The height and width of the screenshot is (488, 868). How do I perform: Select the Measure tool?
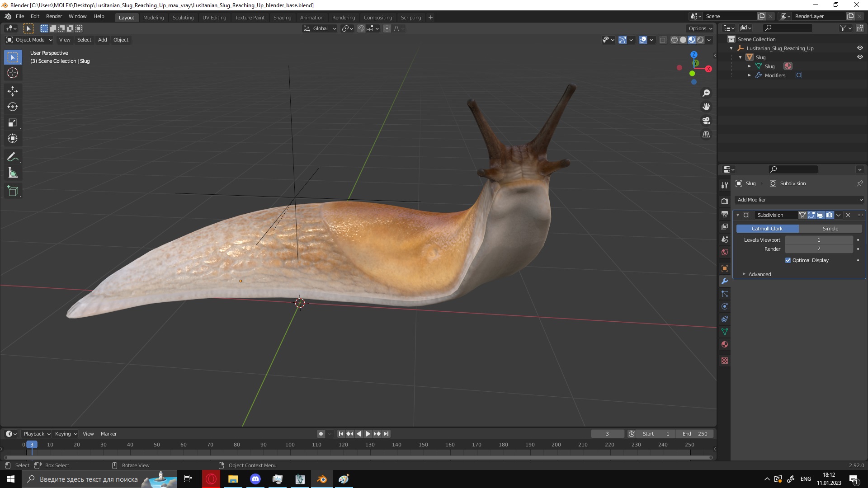(x=13, y=173)
